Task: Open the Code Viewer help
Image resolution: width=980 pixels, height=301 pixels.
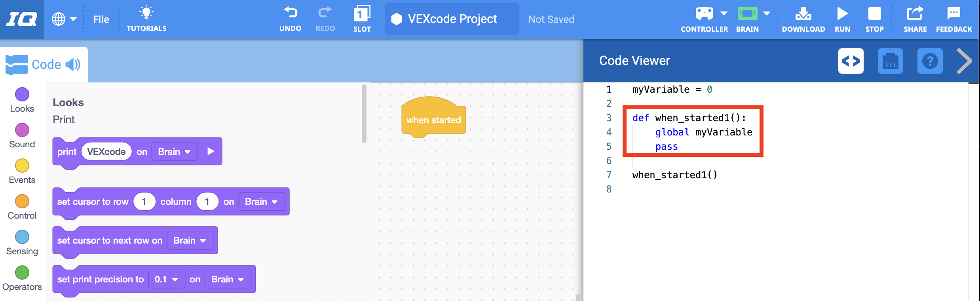Action: (x=930, y=61)
